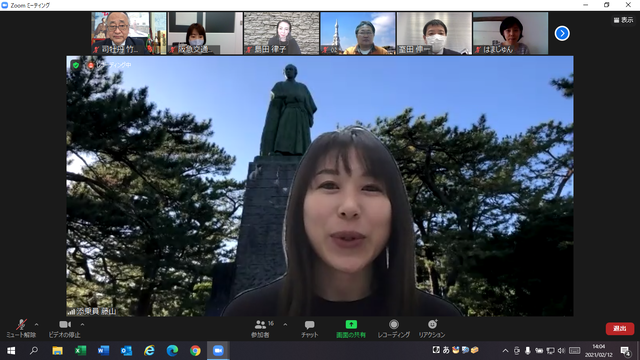Open Microsoft Edge from taskbar

[x=172, y=351]
